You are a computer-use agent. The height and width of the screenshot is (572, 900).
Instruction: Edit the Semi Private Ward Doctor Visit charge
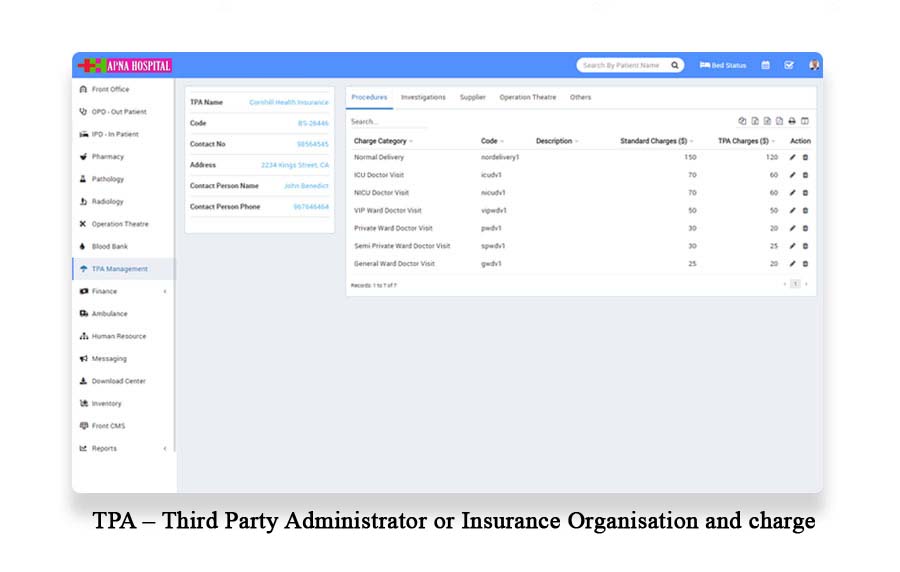(792, 246)
